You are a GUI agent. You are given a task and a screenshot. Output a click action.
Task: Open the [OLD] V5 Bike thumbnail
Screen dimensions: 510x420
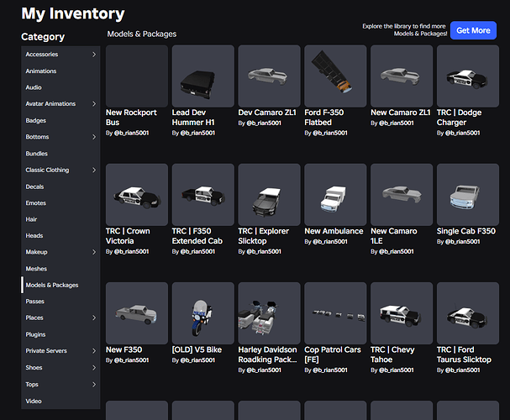tap(203, 313)
